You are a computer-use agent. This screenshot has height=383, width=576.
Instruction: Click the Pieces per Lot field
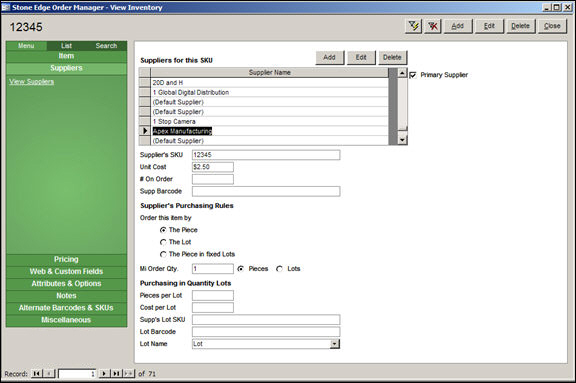pos(213,296)
